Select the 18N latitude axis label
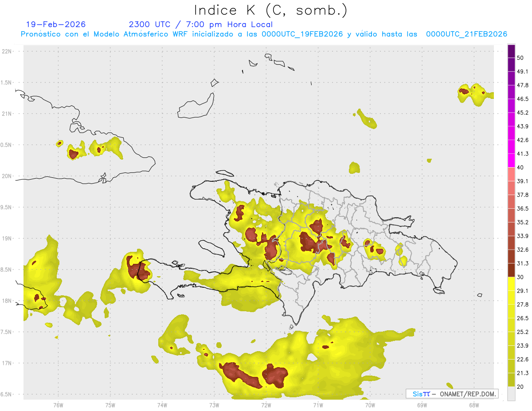The height and width of the screenshot is (411, 532). click(8, 301)
